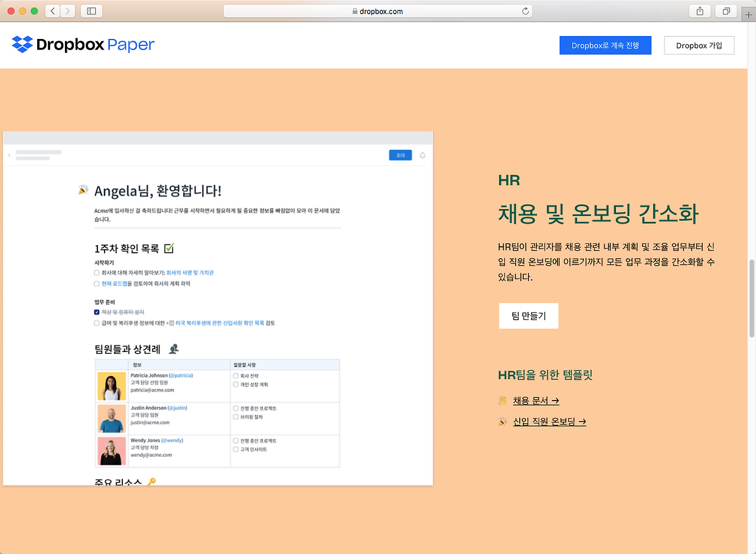Check the 현재 로드맵 checklist box
Image resolution: width=756 pixels, height=554 pixels.
click(97, 283)
